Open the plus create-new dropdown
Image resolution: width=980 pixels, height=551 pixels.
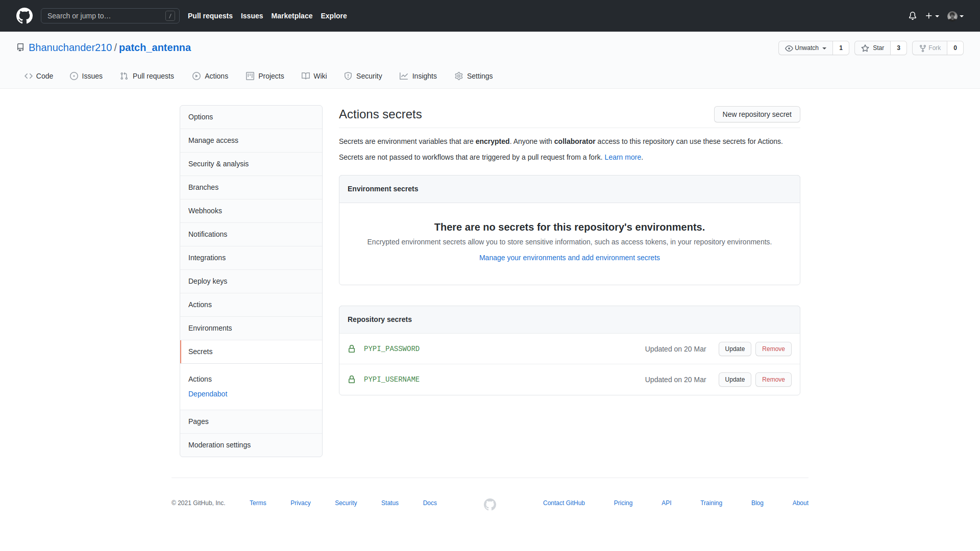click(932, 16)
